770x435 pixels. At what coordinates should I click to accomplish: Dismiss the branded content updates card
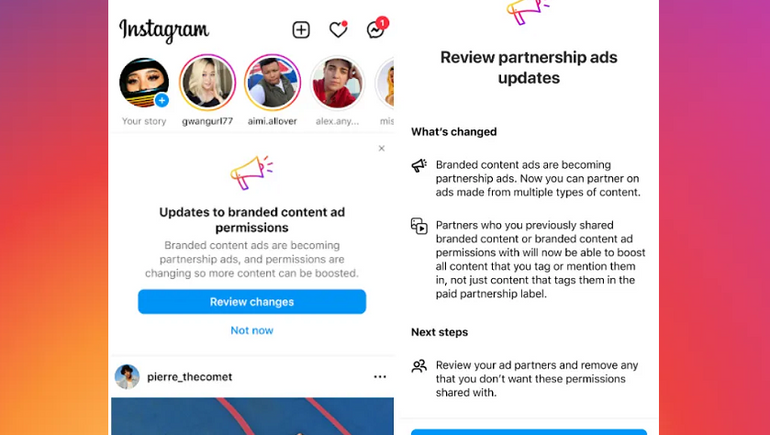382,148
